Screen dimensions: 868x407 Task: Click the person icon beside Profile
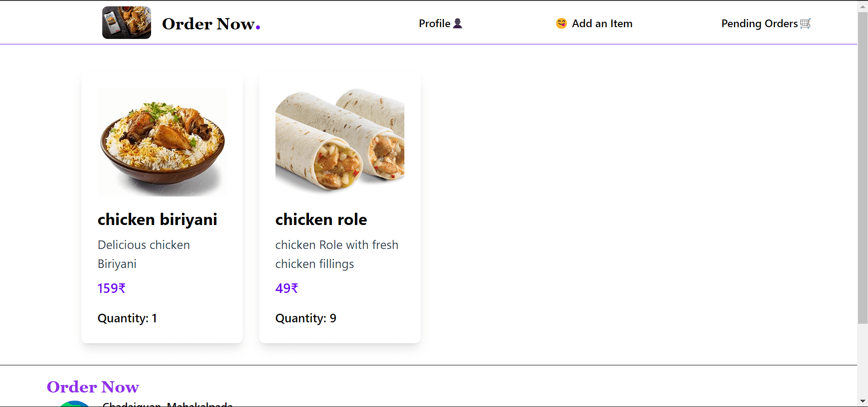(458, 24)
